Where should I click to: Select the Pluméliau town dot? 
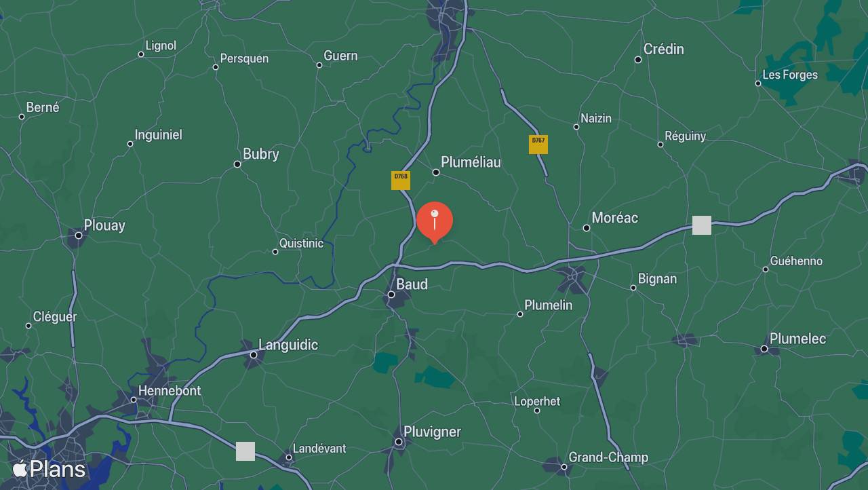coord(436,172)
